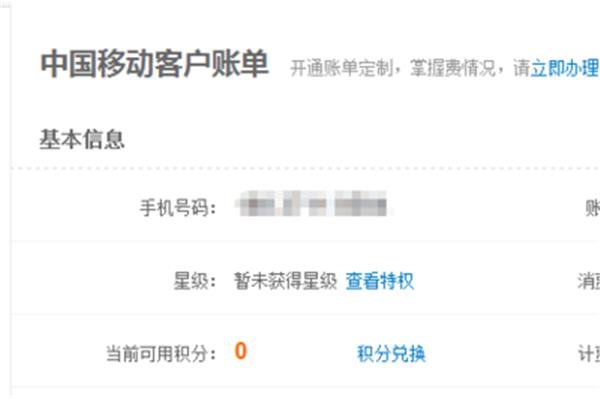Click the 当前可用积分 label
This screenshot has width=600, height=400.
click(161, 353)
